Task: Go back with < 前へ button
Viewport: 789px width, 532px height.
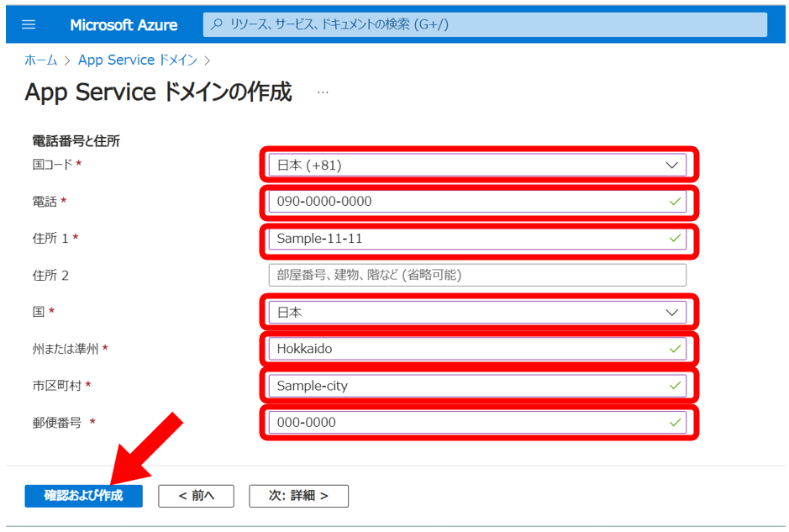Action: click(197, 496)
